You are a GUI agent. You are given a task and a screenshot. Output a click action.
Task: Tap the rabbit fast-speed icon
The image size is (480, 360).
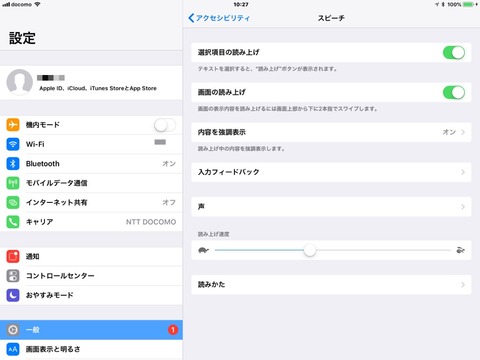(x=460, y=250)
